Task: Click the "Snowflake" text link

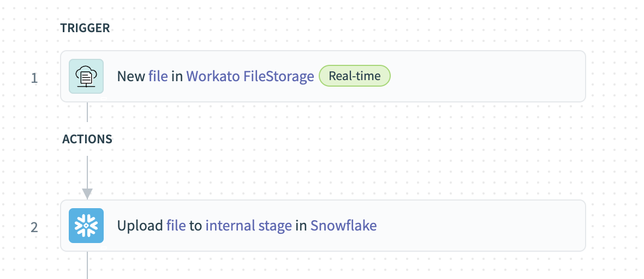Action: tap(344, 226)
